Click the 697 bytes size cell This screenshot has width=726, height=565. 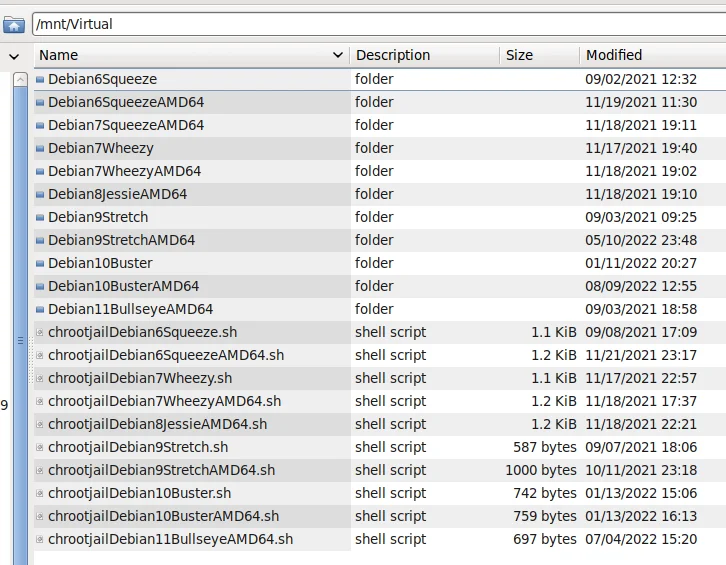pos(545,539)
